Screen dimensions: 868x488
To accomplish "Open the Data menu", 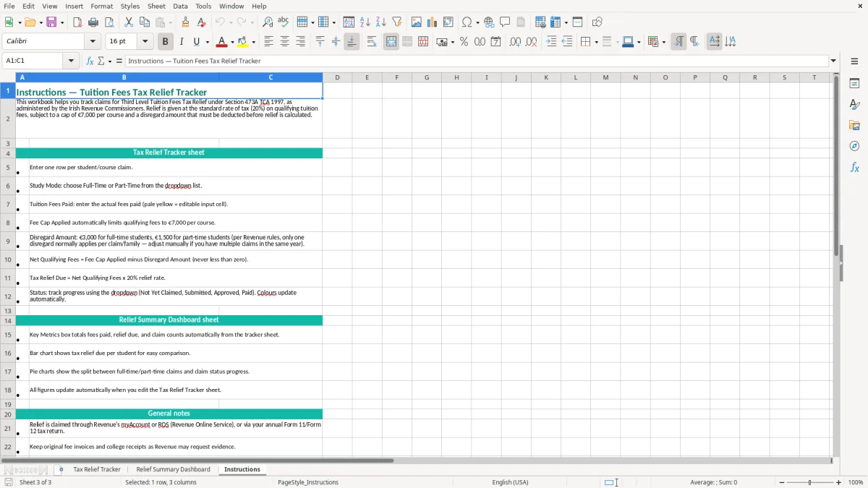I will click(180, 6).
